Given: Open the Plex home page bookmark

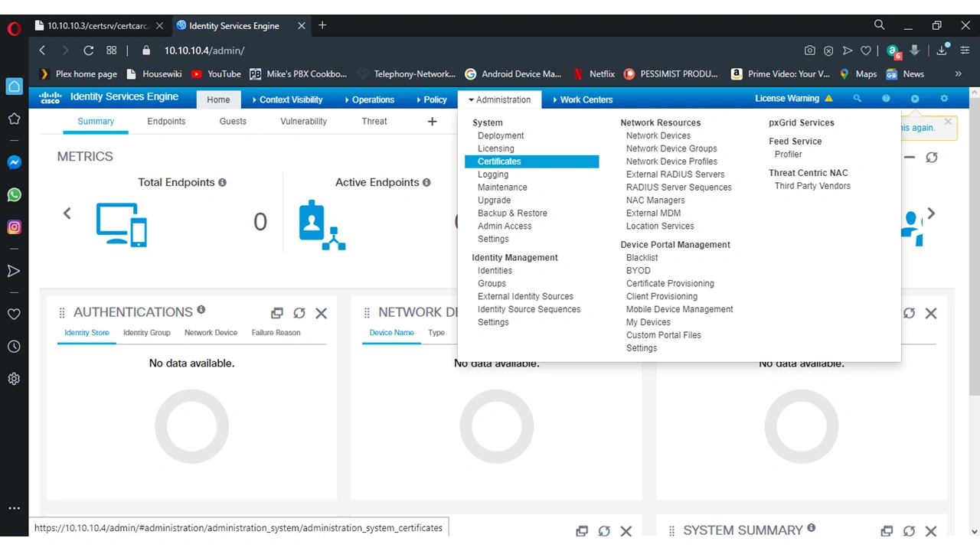Looking at the screenshot, I should click(x=78, y=74).
